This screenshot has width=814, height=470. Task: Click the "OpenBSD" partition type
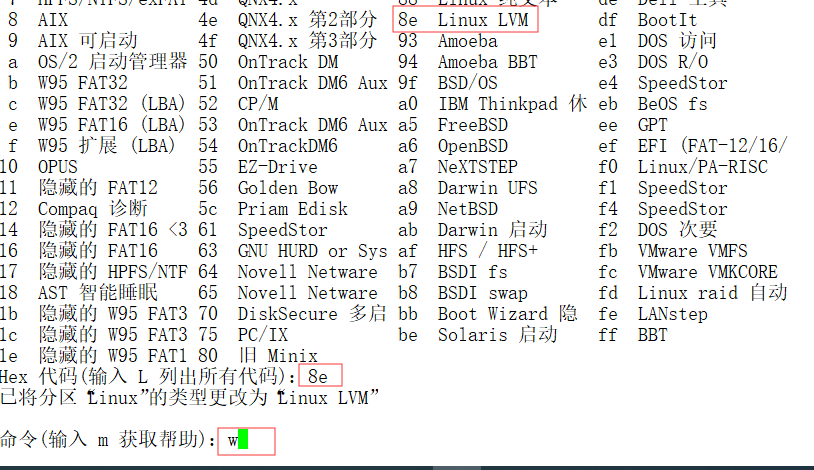pyautogui.click(x=472, y=146)
